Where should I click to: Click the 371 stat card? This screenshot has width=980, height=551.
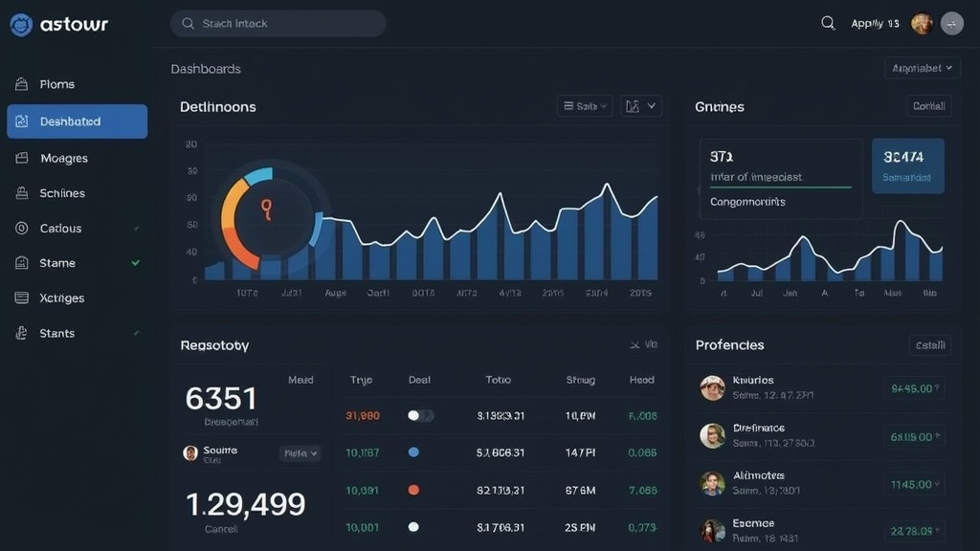[x=781, y=179]
